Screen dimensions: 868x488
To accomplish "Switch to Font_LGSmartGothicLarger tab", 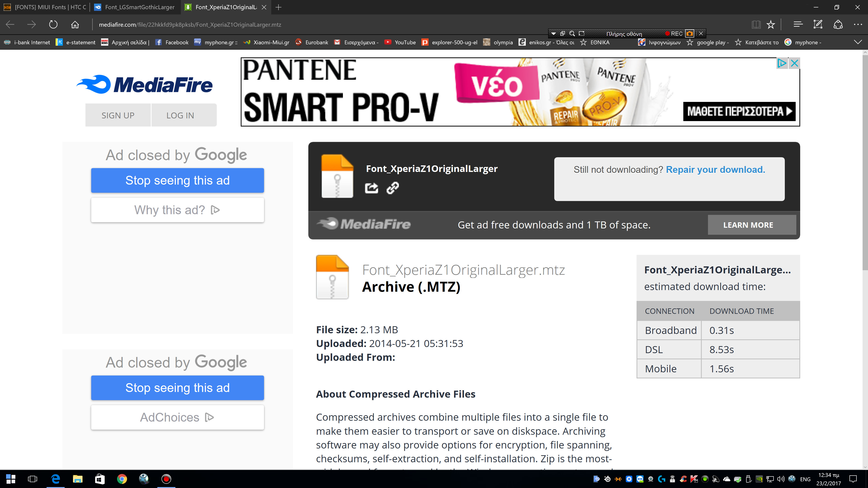I will point(139,7).
